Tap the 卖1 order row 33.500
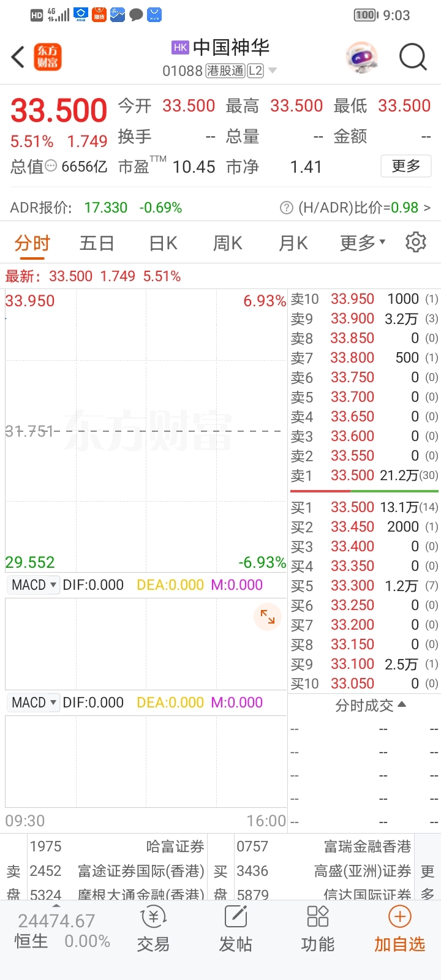 click(x=364, y=475)
